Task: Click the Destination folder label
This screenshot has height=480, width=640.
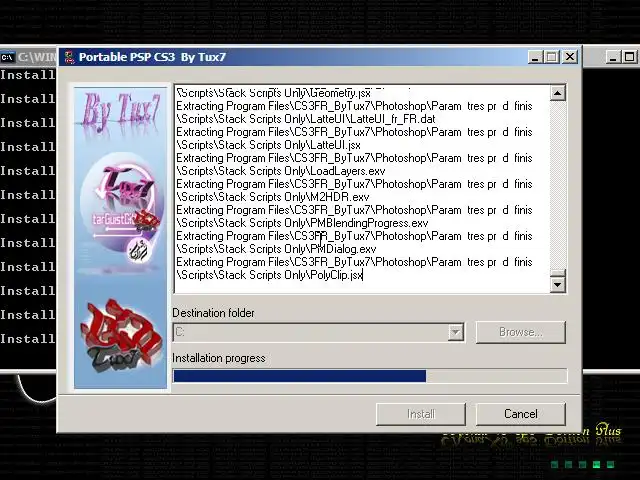Action: pyautogui.click(x=213, y=313)
